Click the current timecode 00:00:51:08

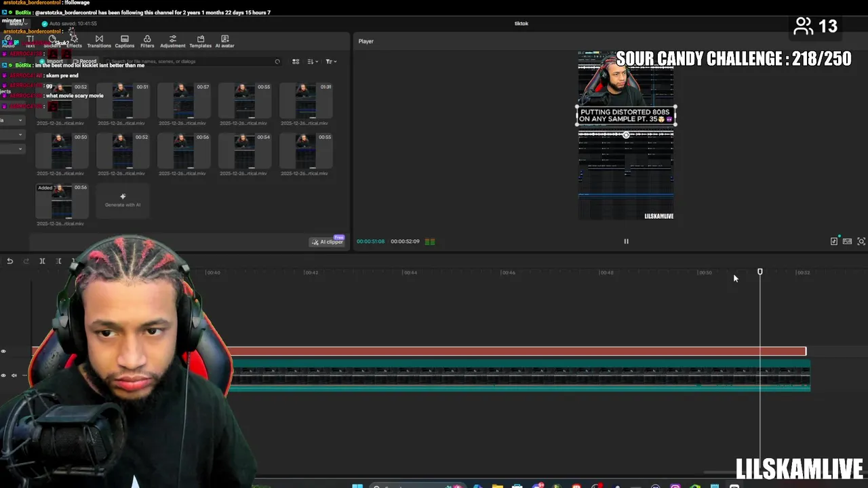point(371,241)
